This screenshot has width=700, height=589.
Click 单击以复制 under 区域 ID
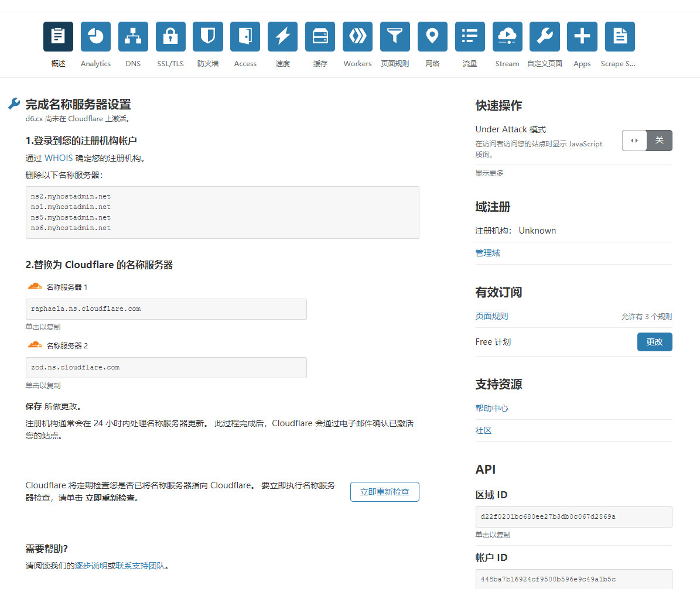point(493,535)
